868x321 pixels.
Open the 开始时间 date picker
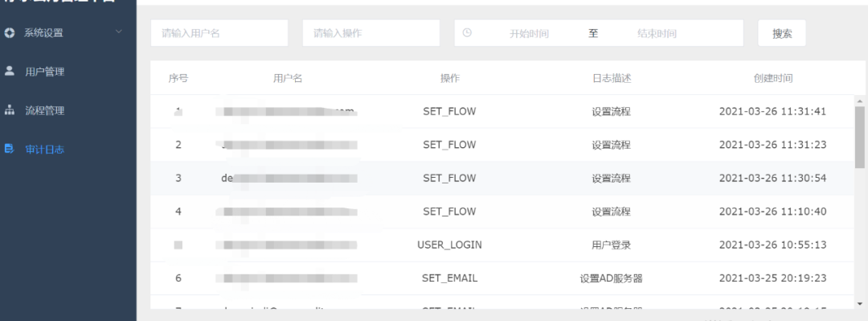[529, 33]
